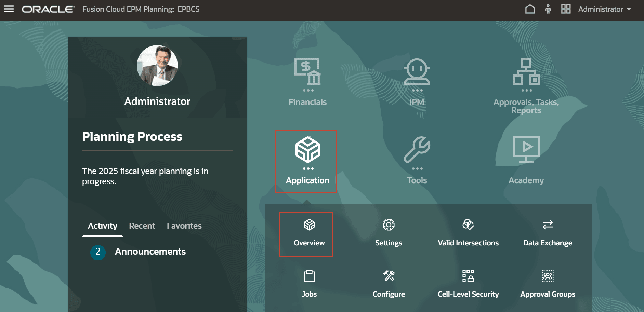The image size is (644, 312).
Task: Switch to the Recent tab
Action: click(142, 226)
